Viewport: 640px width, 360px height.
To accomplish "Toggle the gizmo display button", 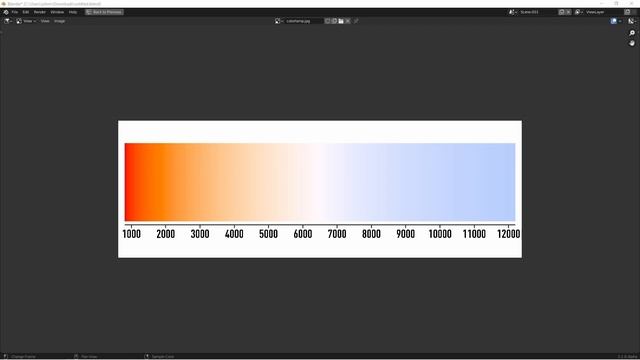I will tap(613, 21).
